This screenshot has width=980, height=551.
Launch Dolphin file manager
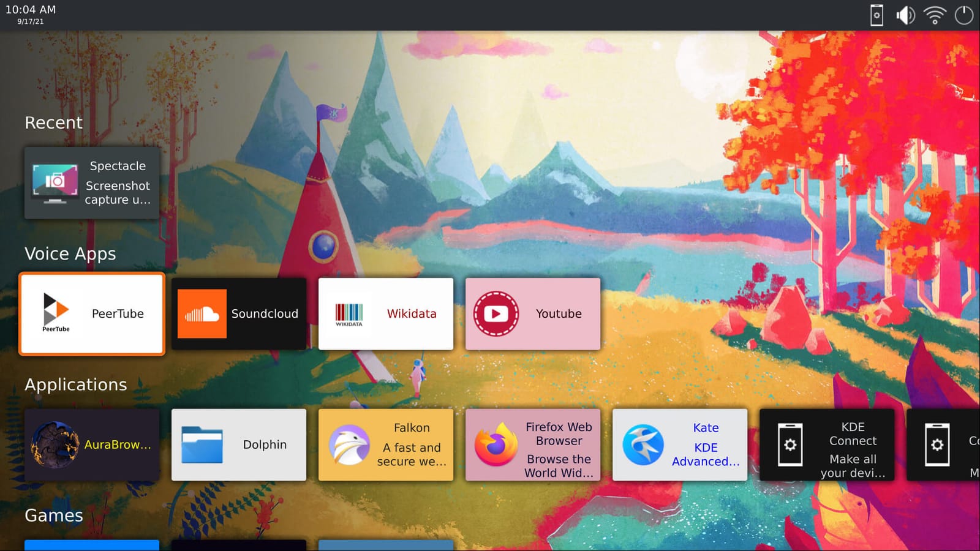[239, 445]
